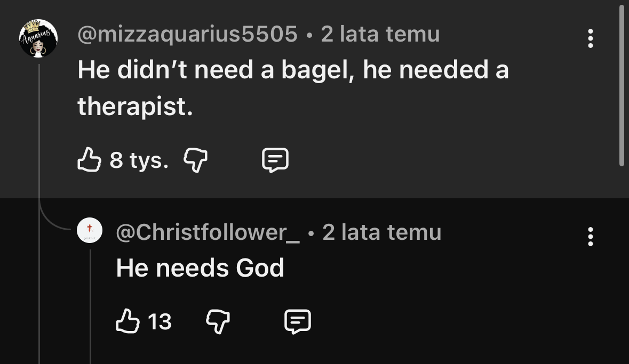Reply to Christfollower_'s comment
The image size is (629, 364).
[298, 321]
